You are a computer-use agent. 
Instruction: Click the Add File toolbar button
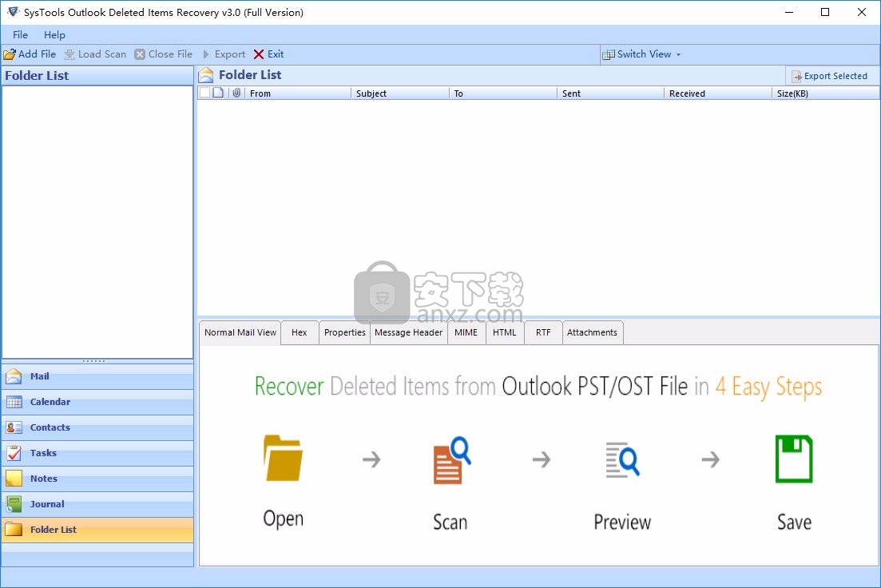coord(30,54)
